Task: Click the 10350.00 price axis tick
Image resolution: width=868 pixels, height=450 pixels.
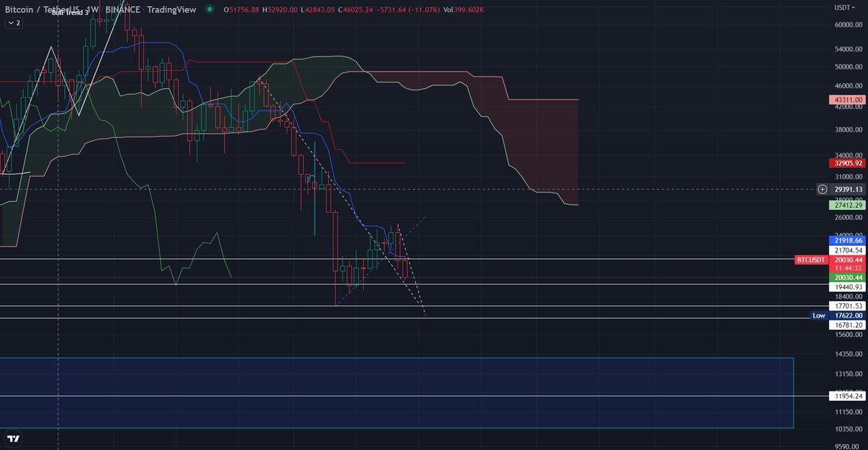Action: click(x=849, y=430)
